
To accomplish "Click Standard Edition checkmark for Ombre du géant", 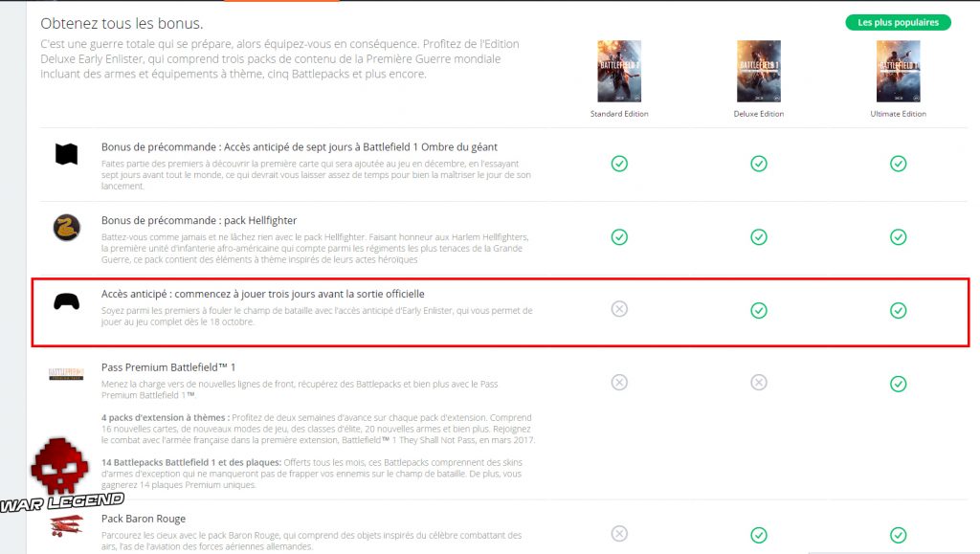I will [619, 164].
